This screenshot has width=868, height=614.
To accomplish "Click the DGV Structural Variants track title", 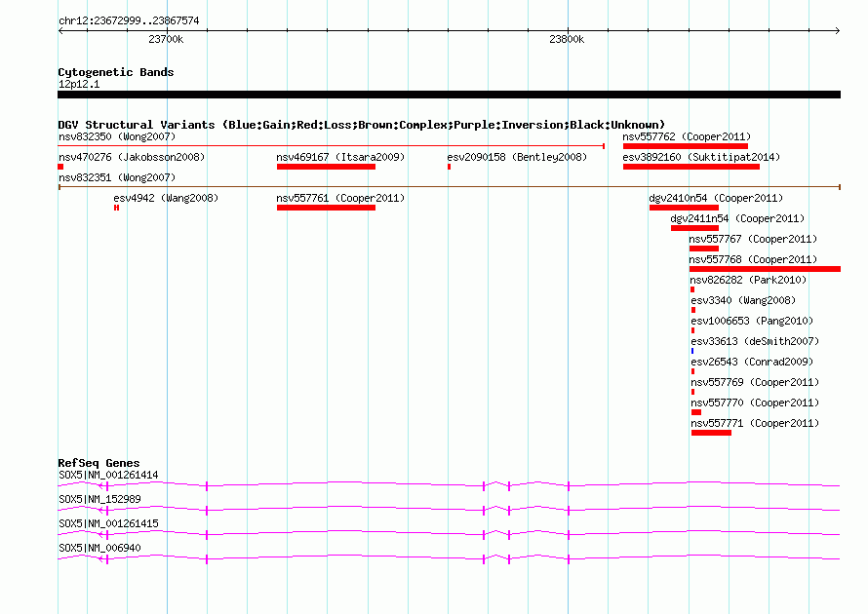I will (362, 125).
